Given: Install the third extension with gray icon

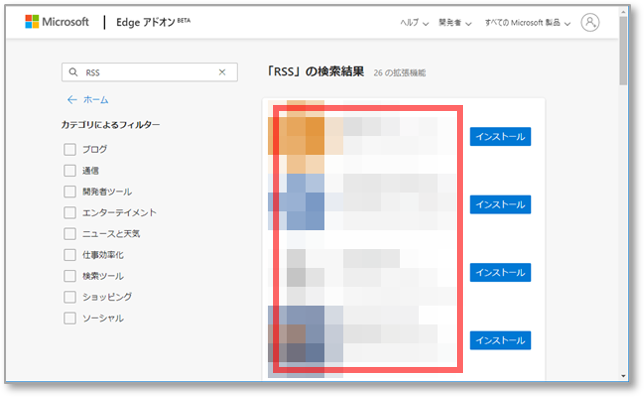Looking at the screenshot, I should 500,273.
